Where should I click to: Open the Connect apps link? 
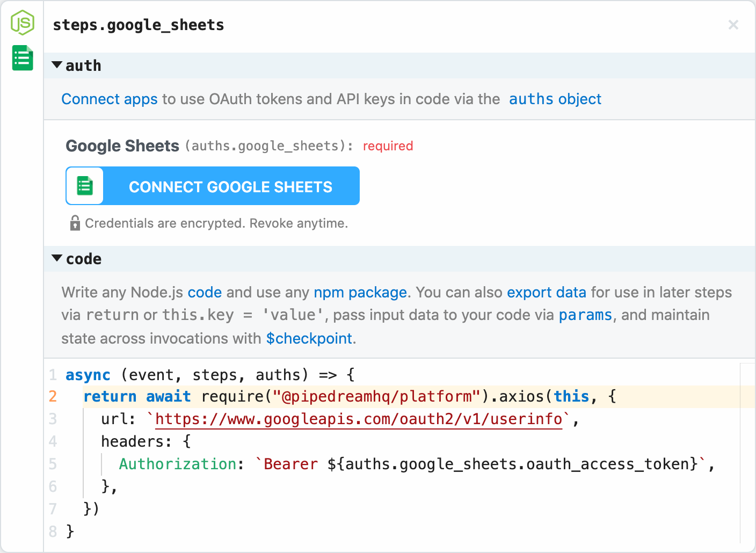point(110,99)
